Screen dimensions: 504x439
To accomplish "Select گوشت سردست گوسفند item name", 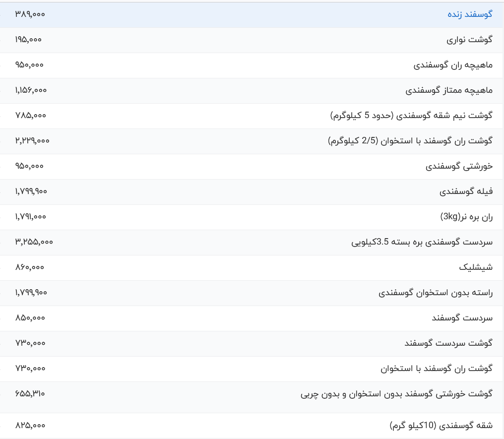I will pyautogui.click(x=448, y=343).
